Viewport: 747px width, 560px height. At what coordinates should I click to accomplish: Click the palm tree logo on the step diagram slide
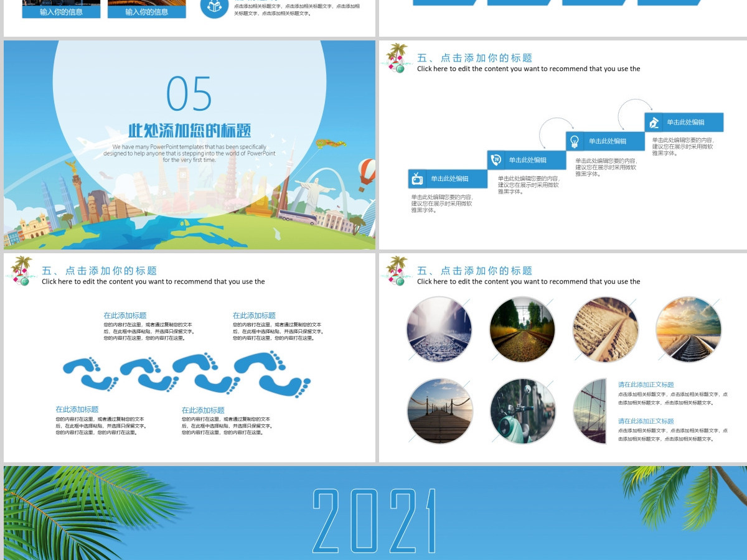pos(396,58)
